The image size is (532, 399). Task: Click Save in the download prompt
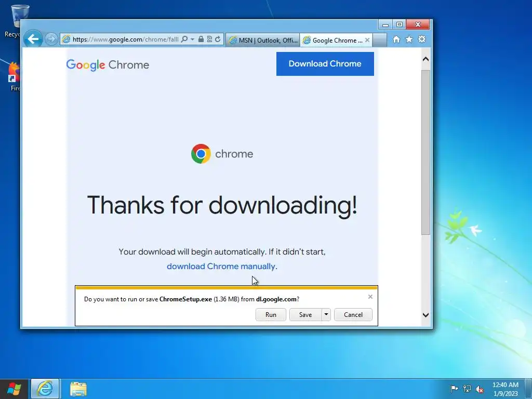[x=305, y=314]
